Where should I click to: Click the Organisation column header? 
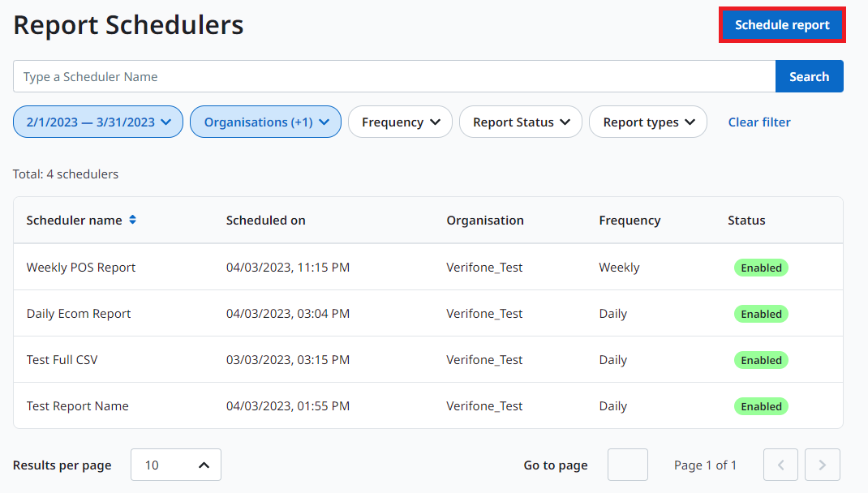pyautogui.click(x=485, y=220)
